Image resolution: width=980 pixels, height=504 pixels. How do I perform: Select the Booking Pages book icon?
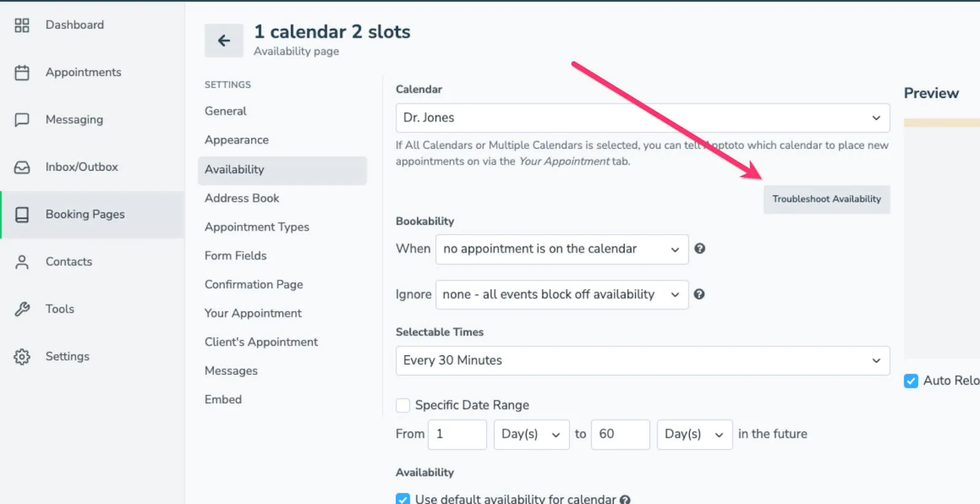(22, 214)
